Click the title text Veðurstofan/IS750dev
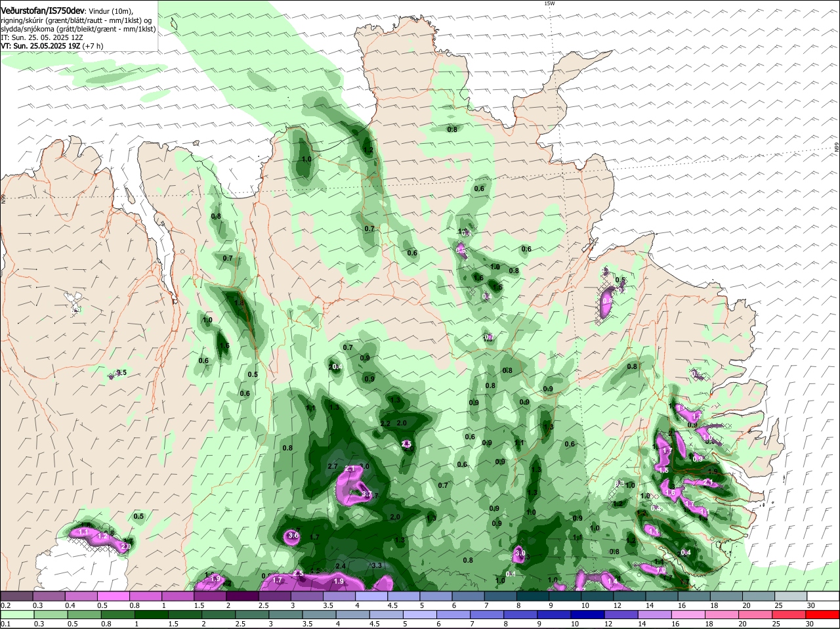Image resolution: width=840 pixels, height=629 pixels. pos(43,11)
